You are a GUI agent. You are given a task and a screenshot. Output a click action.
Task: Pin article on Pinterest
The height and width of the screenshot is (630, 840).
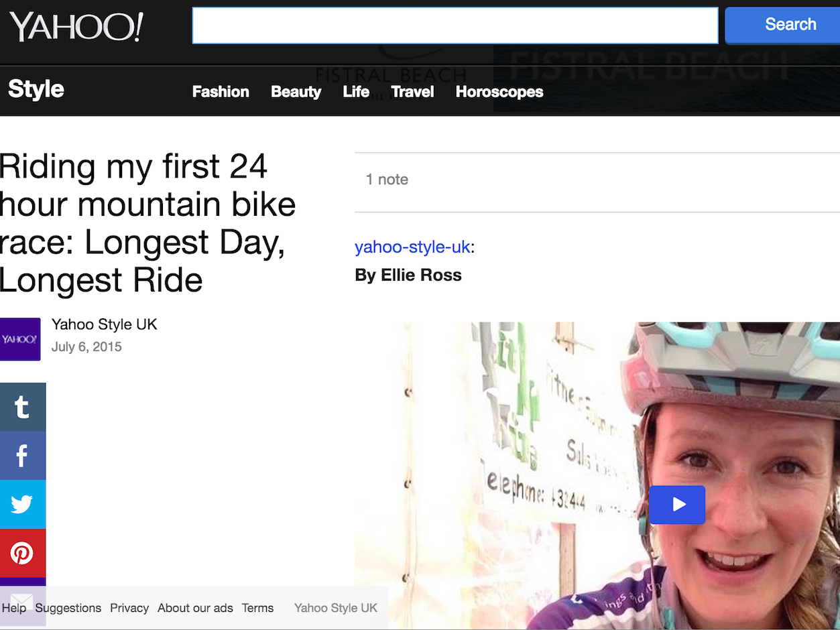point(23,554)
